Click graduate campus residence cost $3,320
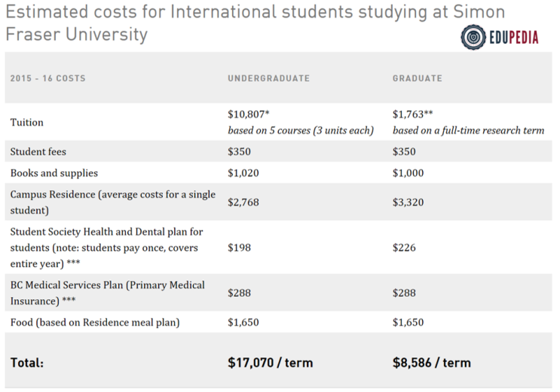Image resolution: width=560 pixels, height=392 pixels. point(408,202)
